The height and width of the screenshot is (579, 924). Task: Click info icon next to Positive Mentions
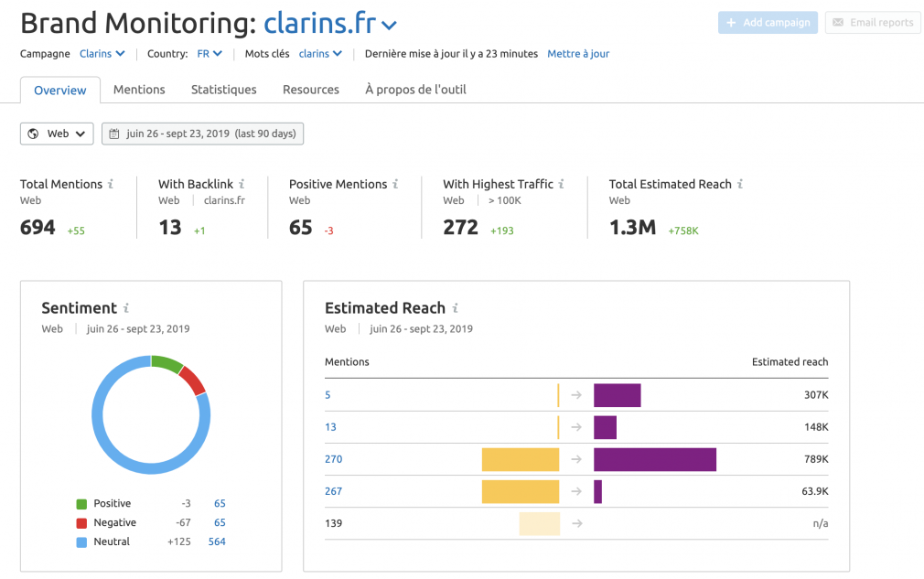(x=395, y=185)
